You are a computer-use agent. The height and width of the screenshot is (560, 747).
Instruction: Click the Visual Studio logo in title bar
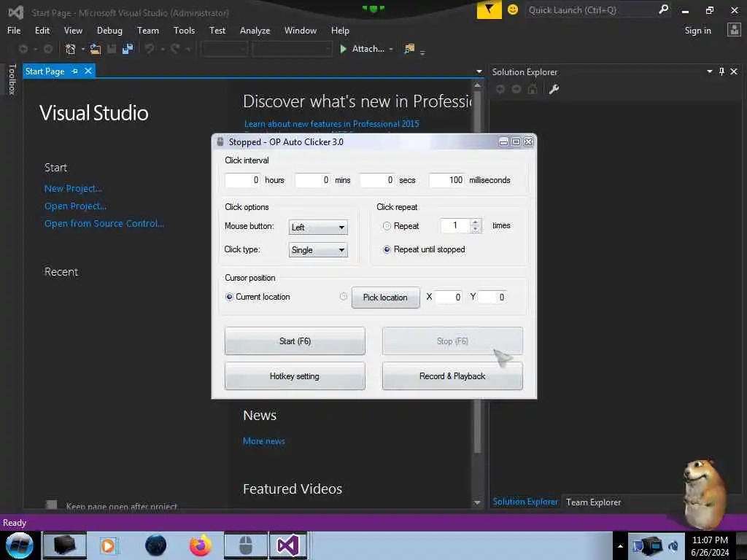point(16,12)
